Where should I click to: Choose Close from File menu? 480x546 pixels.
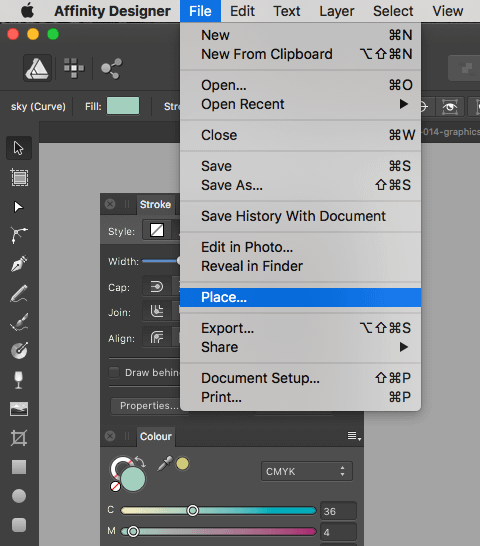pos(300,135)
